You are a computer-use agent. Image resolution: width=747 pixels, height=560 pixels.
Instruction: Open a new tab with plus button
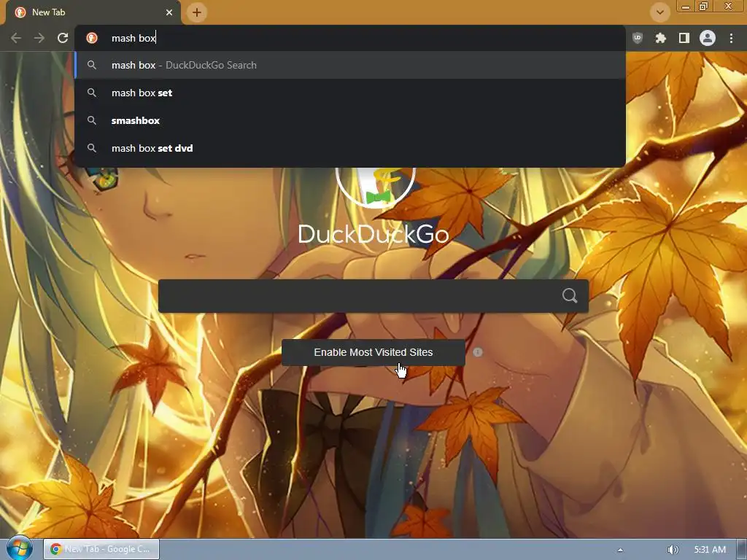[197, 12]
